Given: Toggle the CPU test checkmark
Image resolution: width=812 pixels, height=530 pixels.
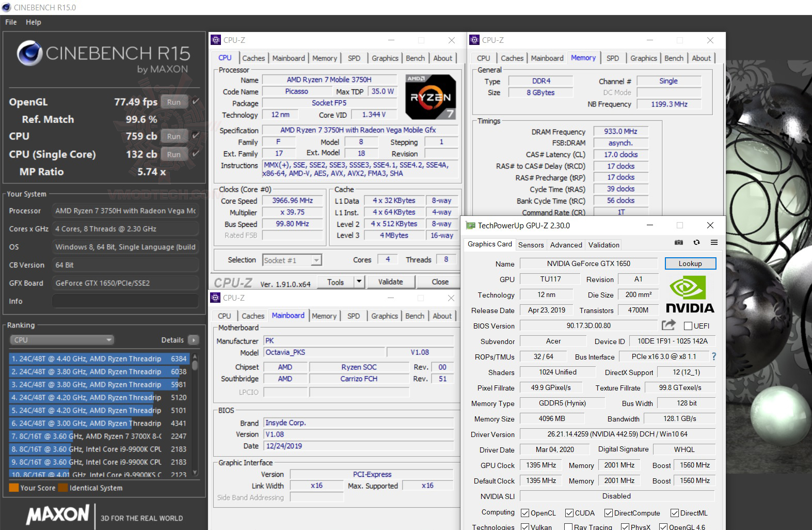Looking at the screenshot, I should pyautogui.click(x=196, y=136).
